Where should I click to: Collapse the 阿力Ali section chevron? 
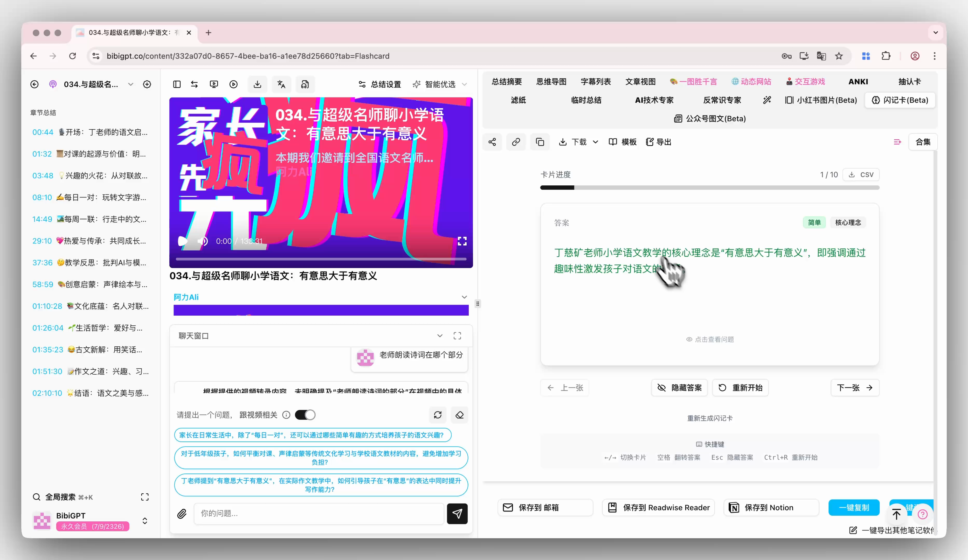(464, 297)
